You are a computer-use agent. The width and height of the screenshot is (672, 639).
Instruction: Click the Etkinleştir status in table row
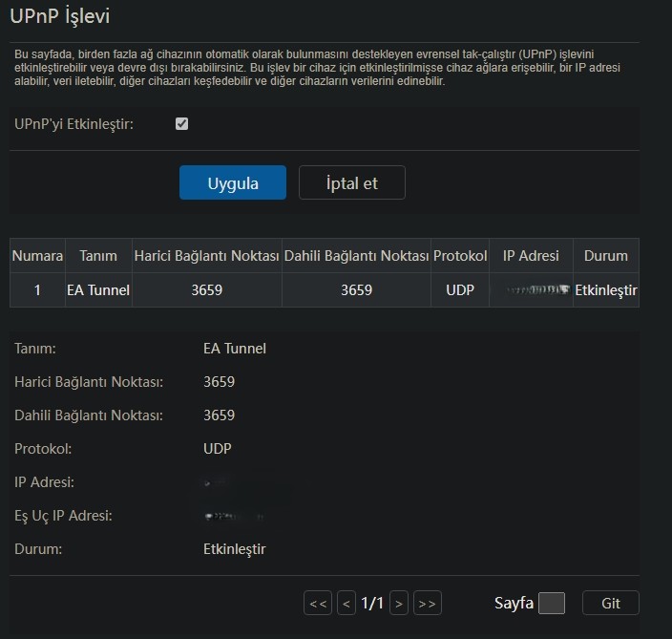(x=606, y=290)
